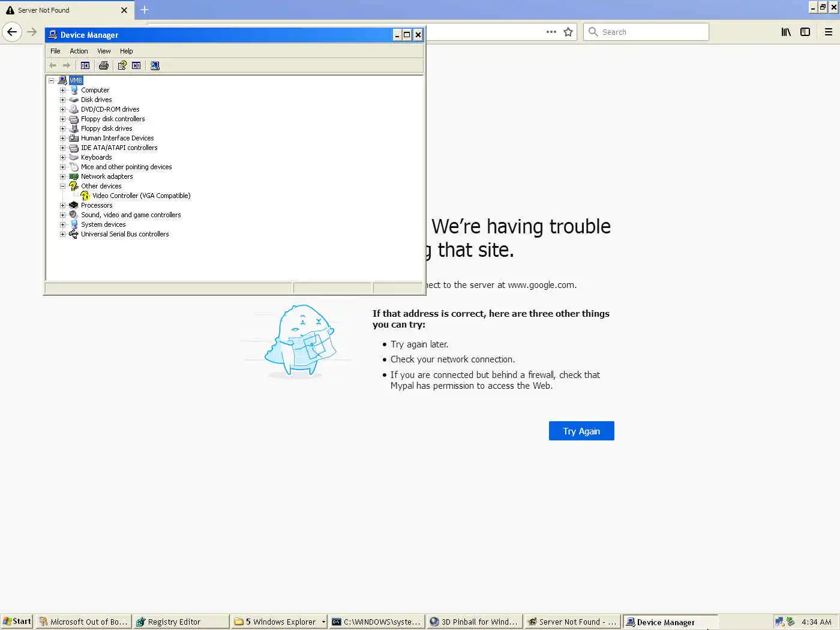Click the browser Search input field

(646, 32)
